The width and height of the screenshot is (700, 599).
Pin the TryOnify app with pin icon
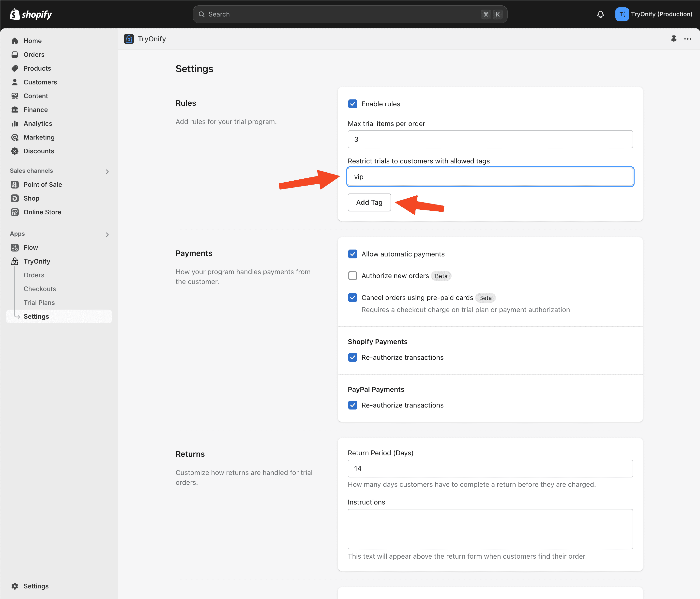point(674,39)
